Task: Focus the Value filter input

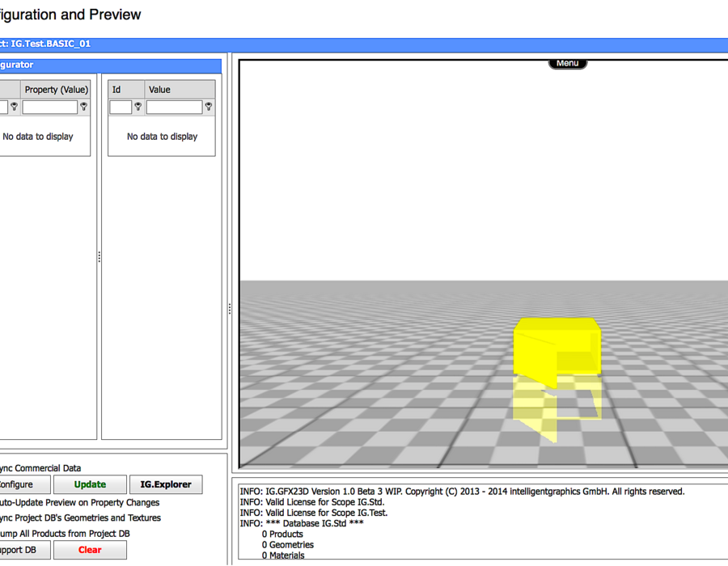Action: (174, 108)
